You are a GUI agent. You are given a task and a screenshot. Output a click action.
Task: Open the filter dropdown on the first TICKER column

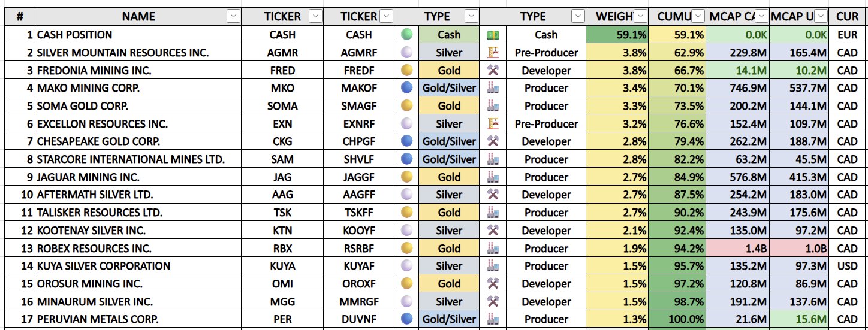[x=315, y=17]
